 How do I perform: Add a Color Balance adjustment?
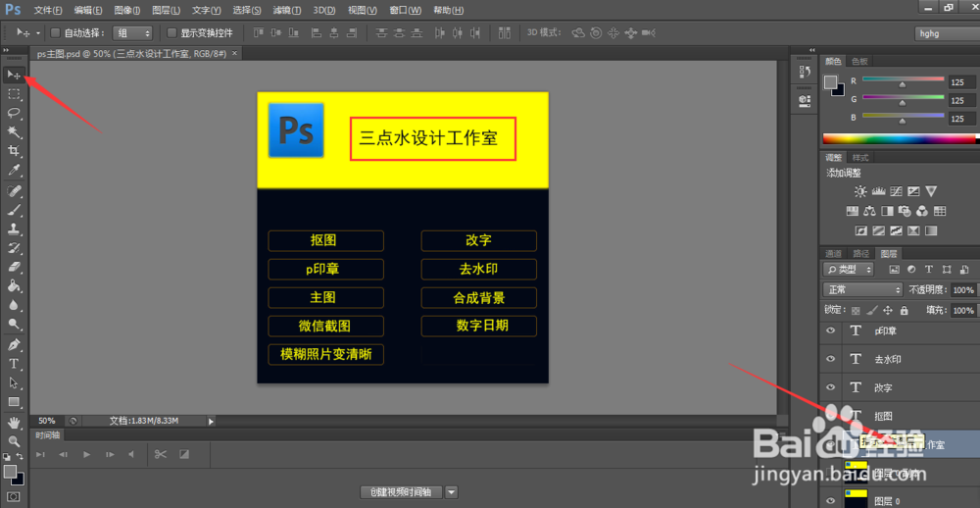pos(869,211)
